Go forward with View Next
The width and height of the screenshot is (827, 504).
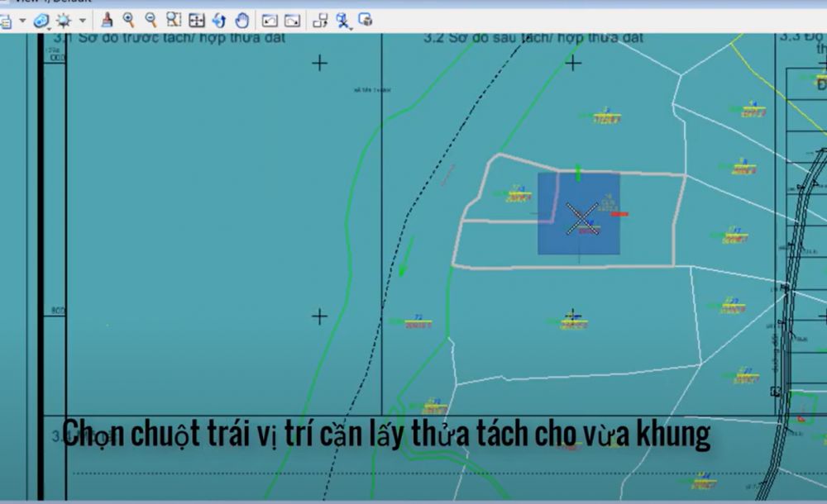292,20
